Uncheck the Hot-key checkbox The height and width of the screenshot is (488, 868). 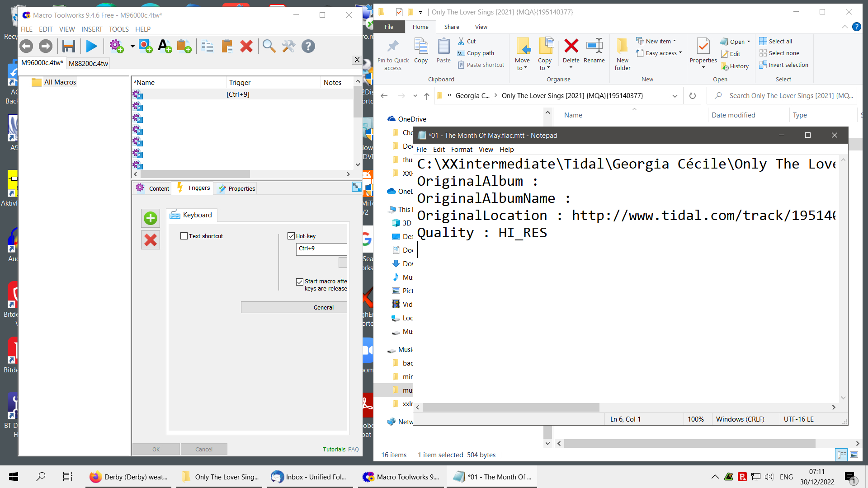click(291, 236)
